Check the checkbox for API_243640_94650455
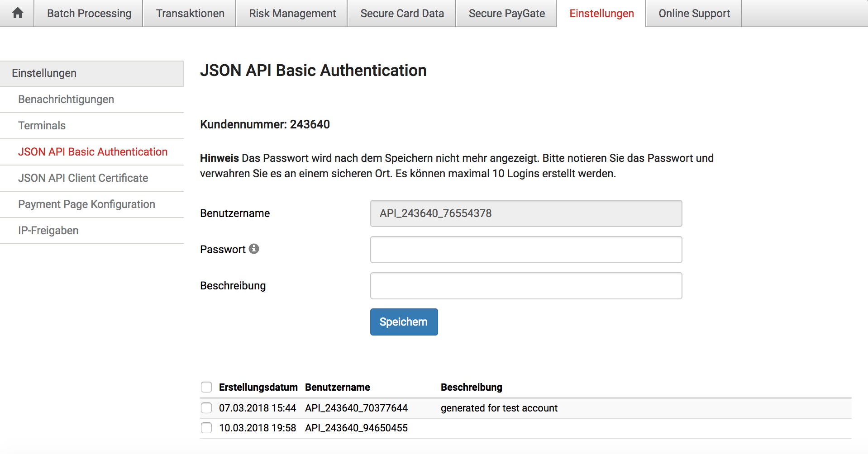Image resolution: width=868 pixels, height=454 pixels. pos(206,427)
